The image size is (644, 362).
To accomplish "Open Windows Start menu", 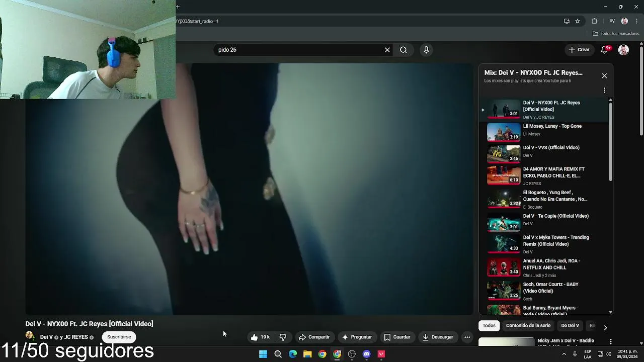I will point(263,354).
